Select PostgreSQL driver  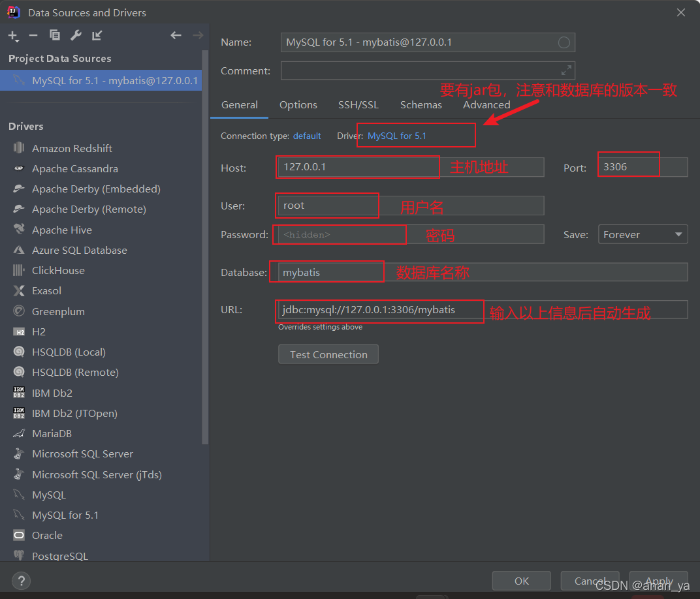coord(60,556)
